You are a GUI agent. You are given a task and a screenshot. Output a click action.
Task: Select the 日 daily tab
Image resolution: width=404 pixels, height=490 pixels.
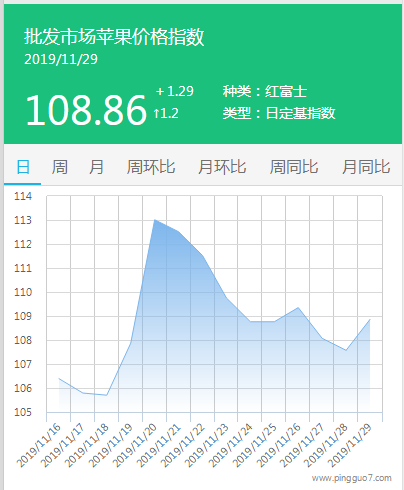[x=23, y=167]
